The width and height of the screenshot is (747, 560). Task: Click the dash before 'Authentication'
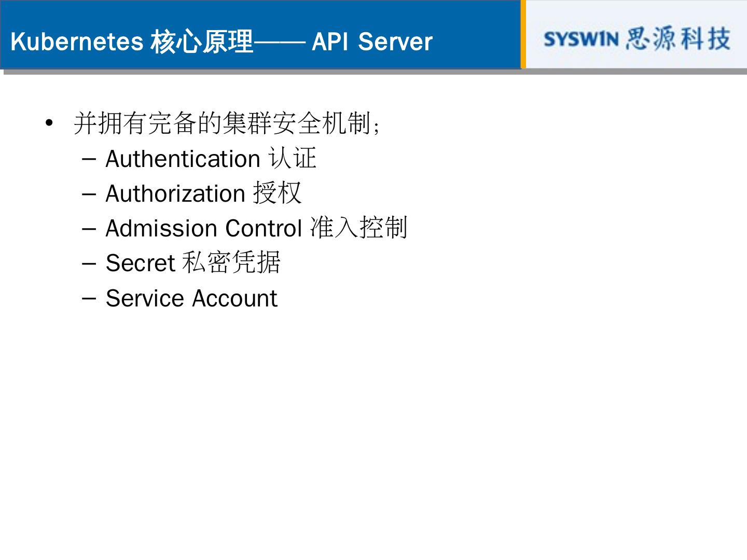(89, 159)
